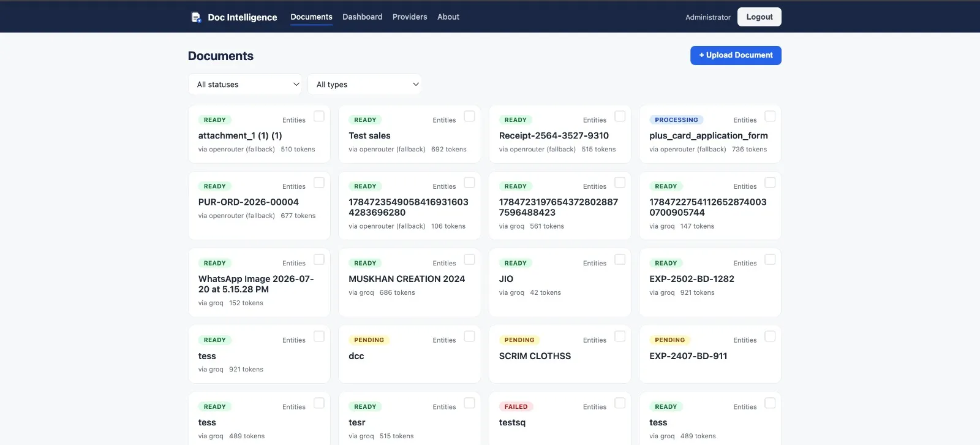980x445 pixels.
Task: Open the Providers page
Action: pos(410,17)
